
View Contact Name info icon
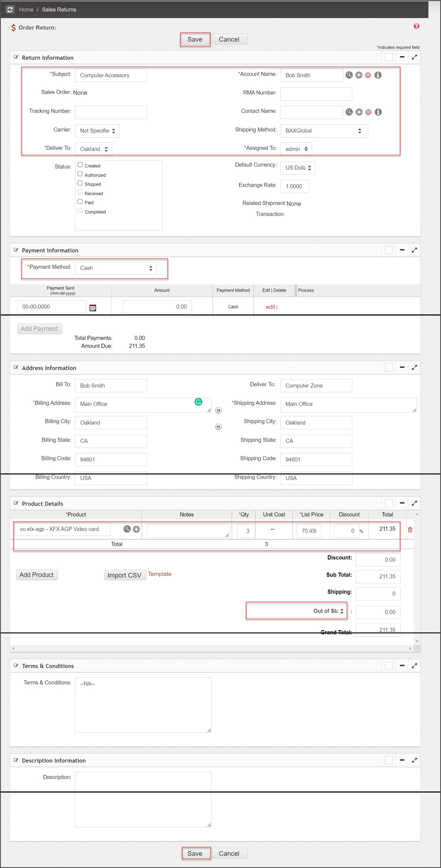(378, 112)
